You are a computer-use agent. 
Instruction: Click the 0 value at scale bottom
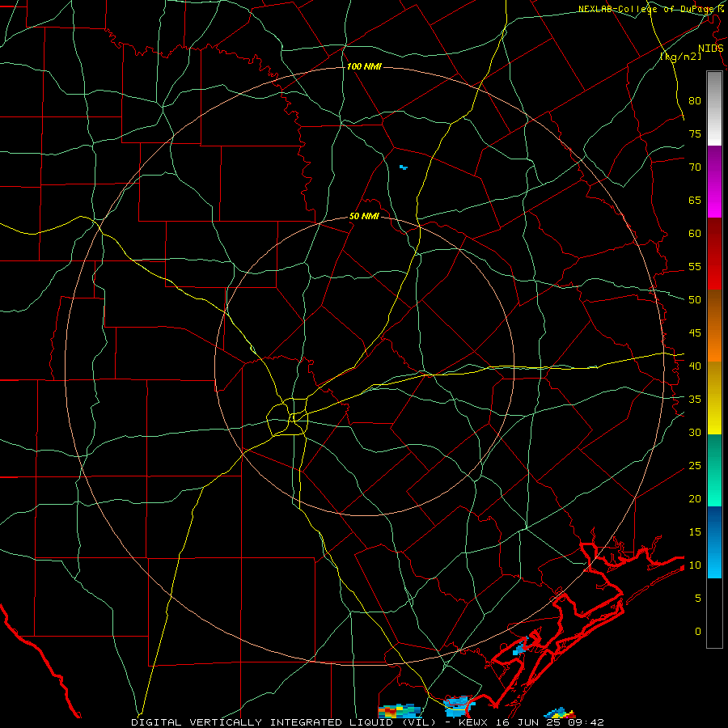pyautogui.click(x=698, y=632)
